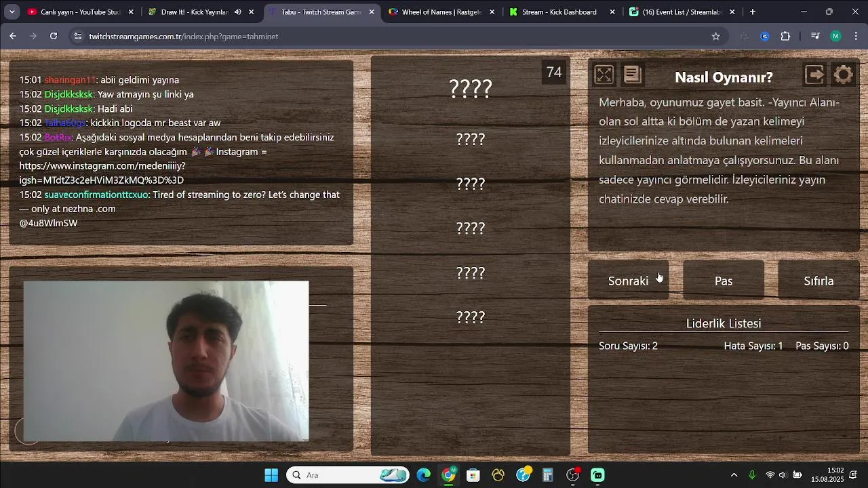Click the Nasıl Oynanır? title
Image resolution: width=868 pixels, height=488 pixels.
724,77
